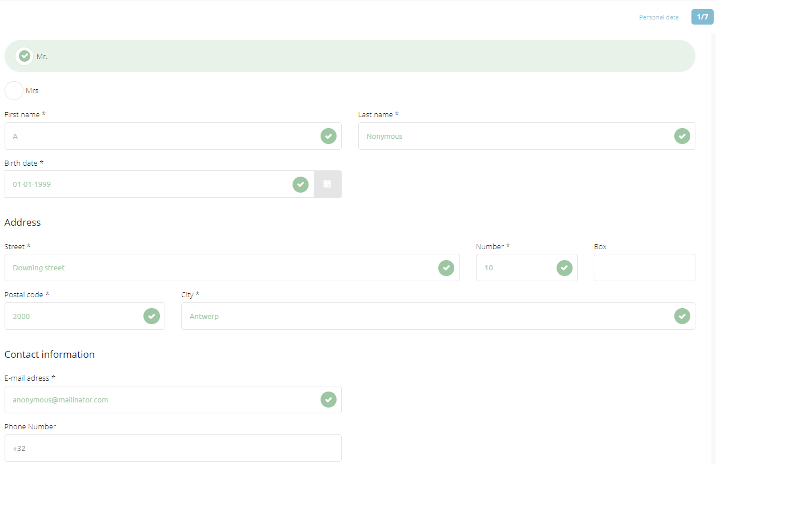
Task: Click the Postal code validation checkmark
Action: tap(151, 316)
